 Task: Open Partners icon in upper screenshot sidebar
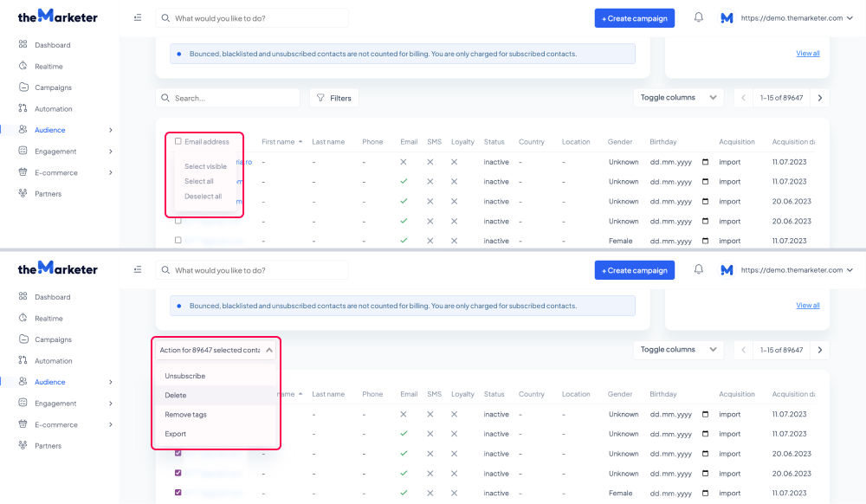[x=23, y=193]
